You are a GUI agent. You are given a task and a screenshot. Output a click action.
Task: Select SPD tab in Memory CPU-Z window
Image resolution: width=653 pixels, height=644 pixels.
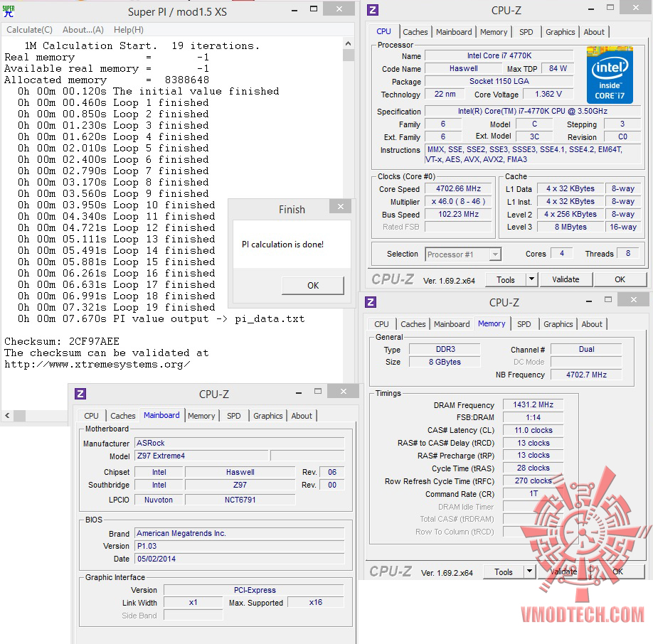(x=524, y=324)
